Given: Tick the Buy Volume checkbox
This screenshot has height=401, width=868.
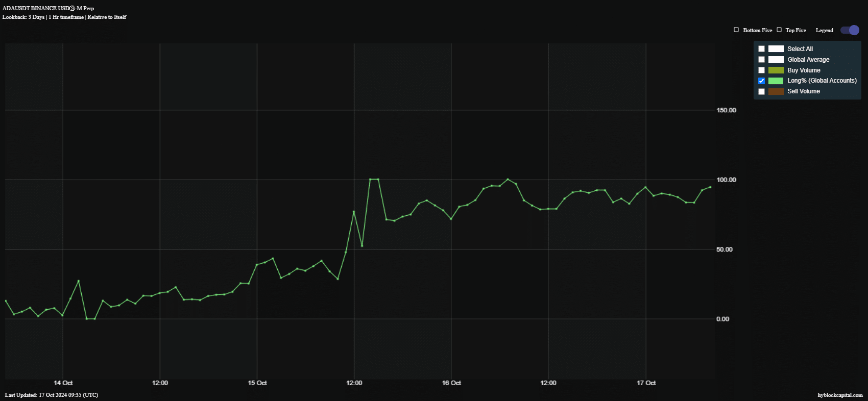Looking at the screenshot, I should (x=761, y=70).
